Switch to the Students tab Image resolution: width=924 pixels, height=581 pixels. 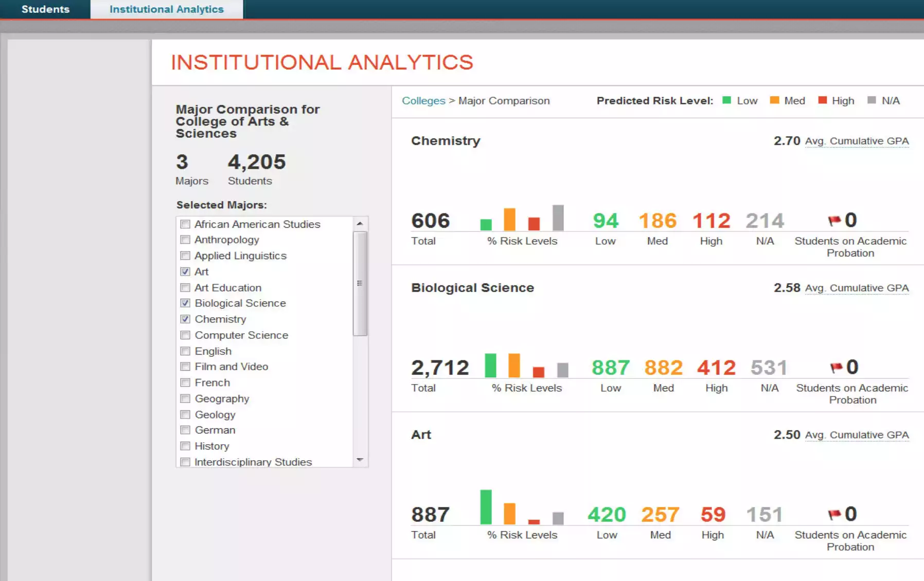click(x=45, y=9)
